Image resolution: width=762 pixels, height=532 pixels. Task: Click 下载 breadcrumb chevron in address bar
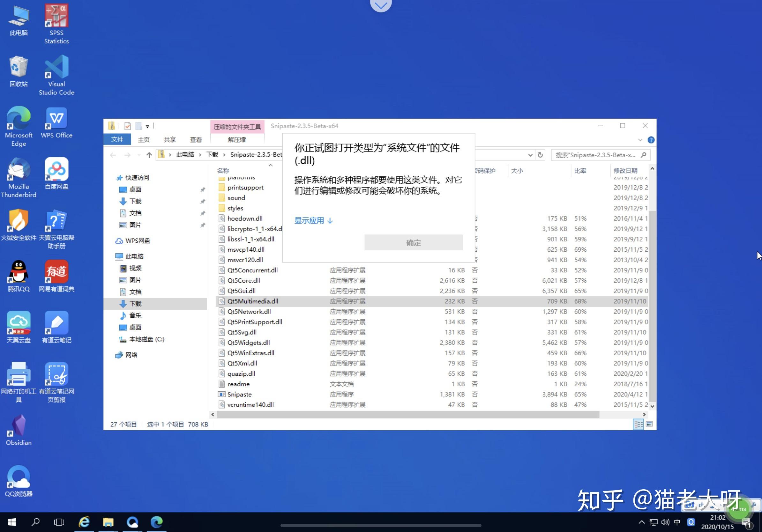click(x=224, y=155)
